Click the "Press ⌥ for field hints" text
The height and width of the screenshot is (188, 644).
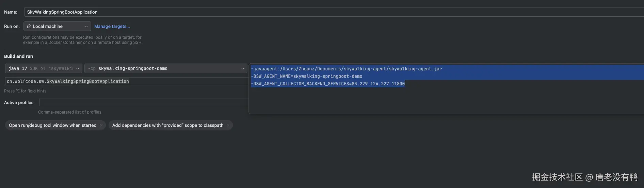tap(25, 91)
